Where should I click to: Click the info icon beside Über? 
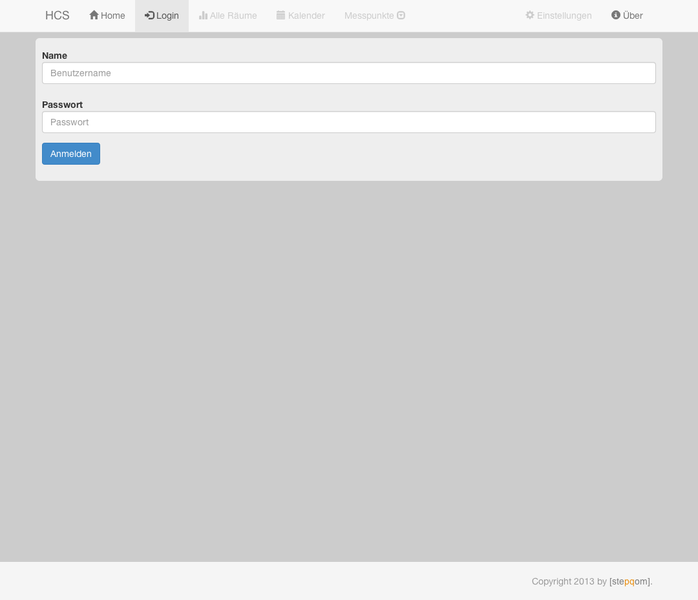point(616,15)
